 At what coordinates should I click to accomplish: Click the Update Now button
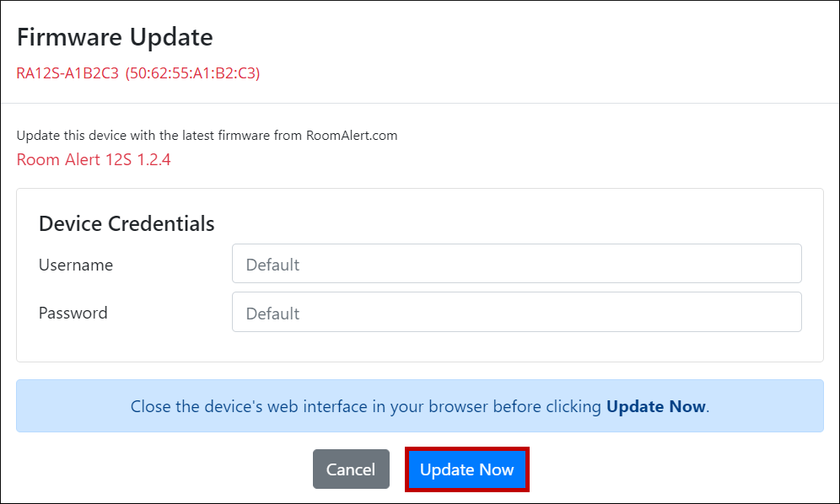466,469
